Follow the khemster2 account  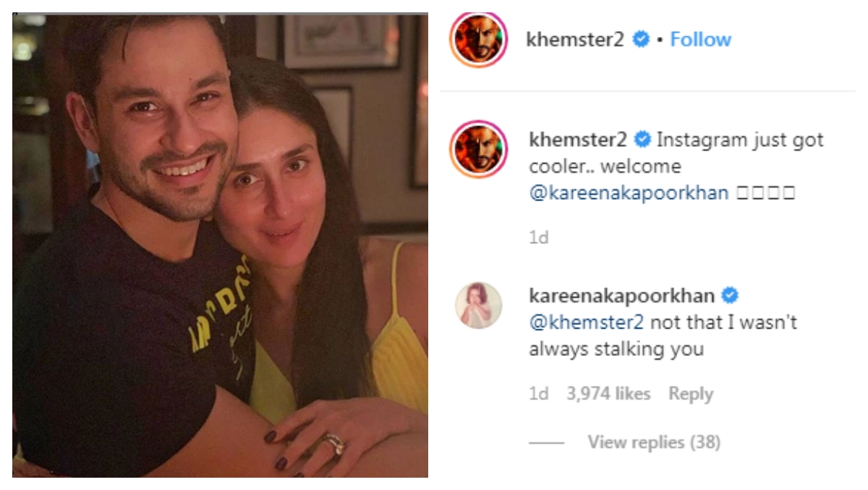tap(700, 39)
